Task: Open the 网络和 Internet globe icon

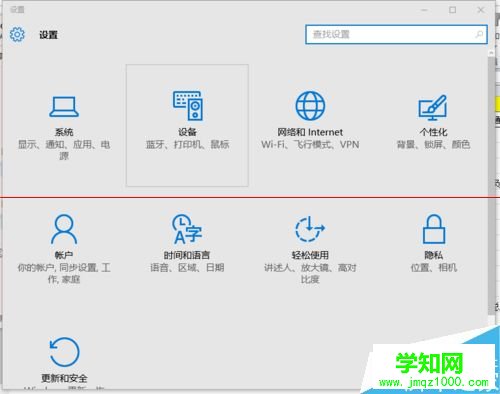Action: 310,106
